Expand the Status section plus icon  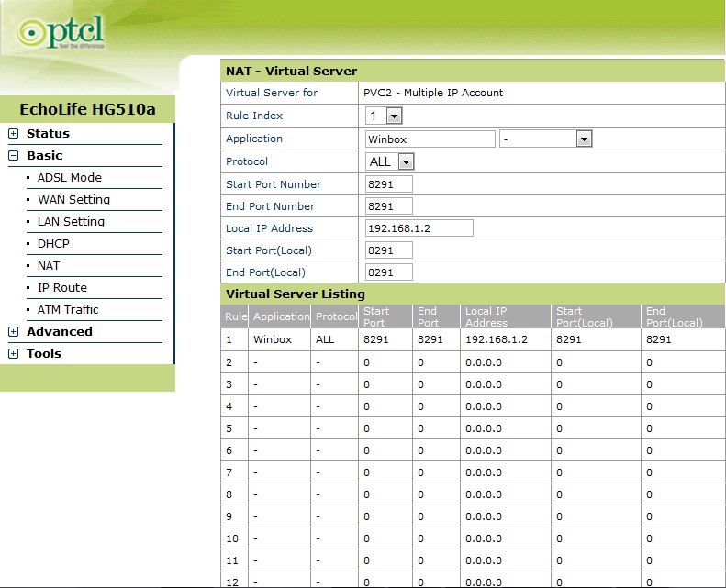(14, 134)
